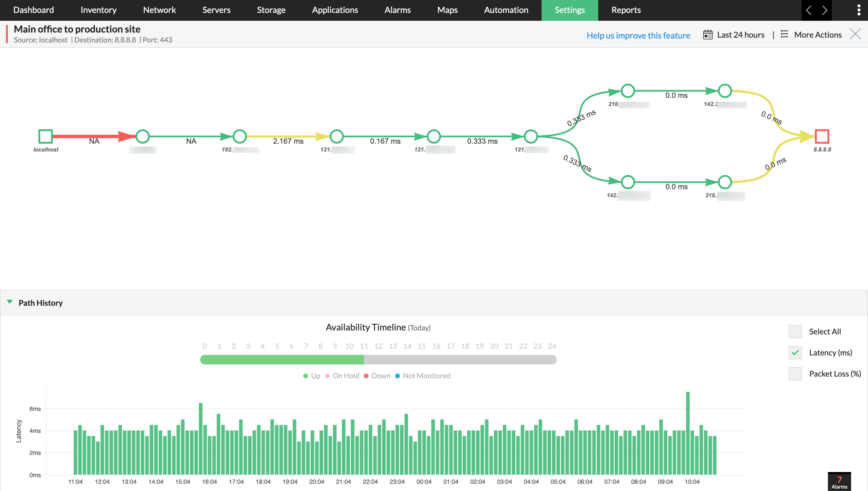Viewport: 868px width, 491px height.
Task: Click the 8.8.8.8 destination node square
Action: point(822,136)
